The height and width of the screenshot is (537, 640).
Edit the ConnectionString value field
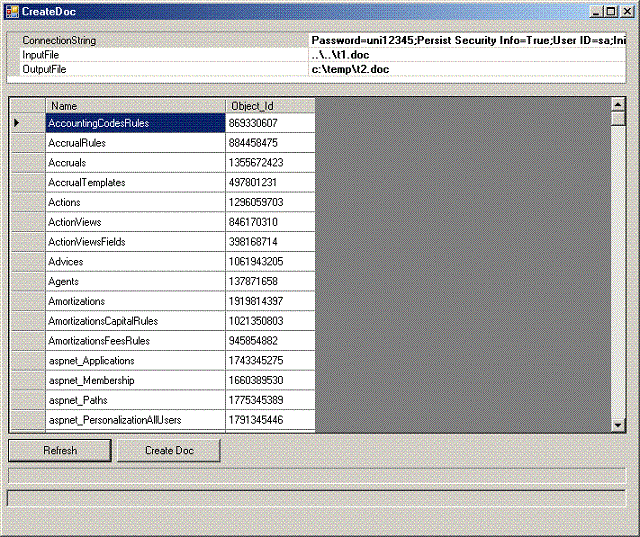tap(467, 40)
